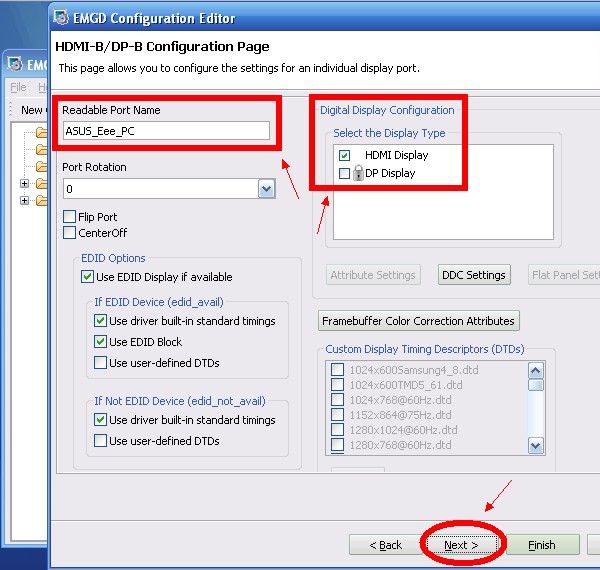Screen dimensions: 600x570
Task: Open the Port Rotation dropdown
Action: tap(266, 189)
